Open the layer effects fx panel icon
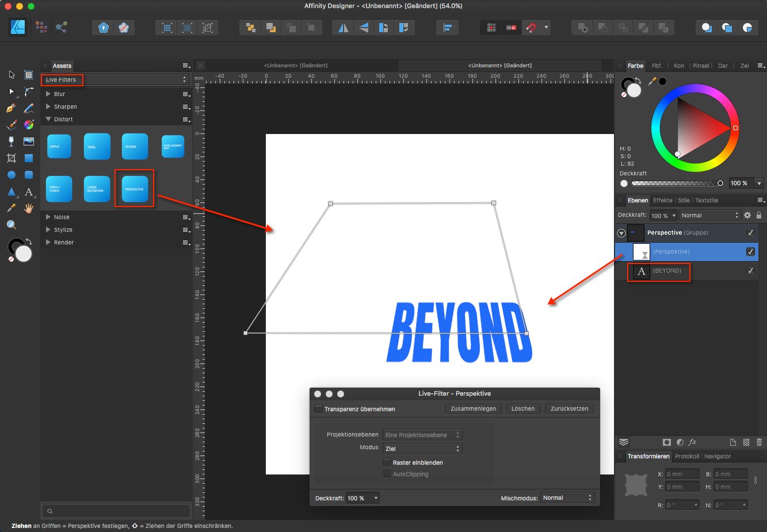This screenshot has height=532, width=767. 692,442
